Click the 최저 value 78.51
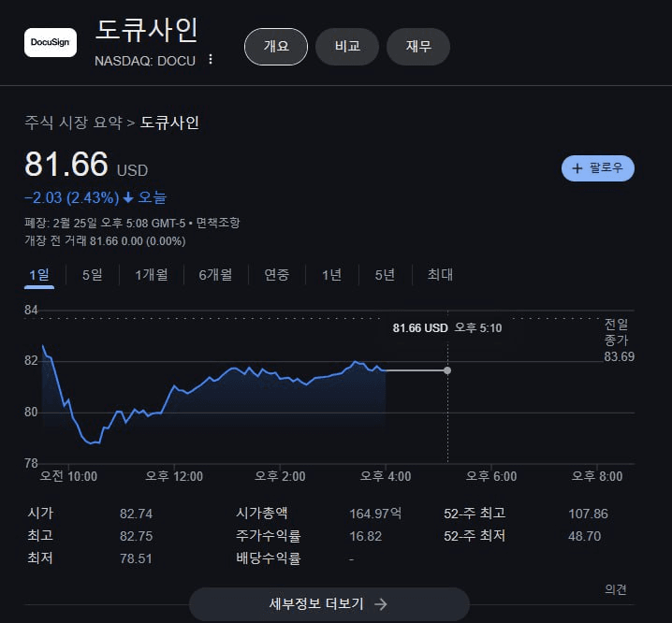The width and height of the screenshot is (672, 623). tap(136, 558)
